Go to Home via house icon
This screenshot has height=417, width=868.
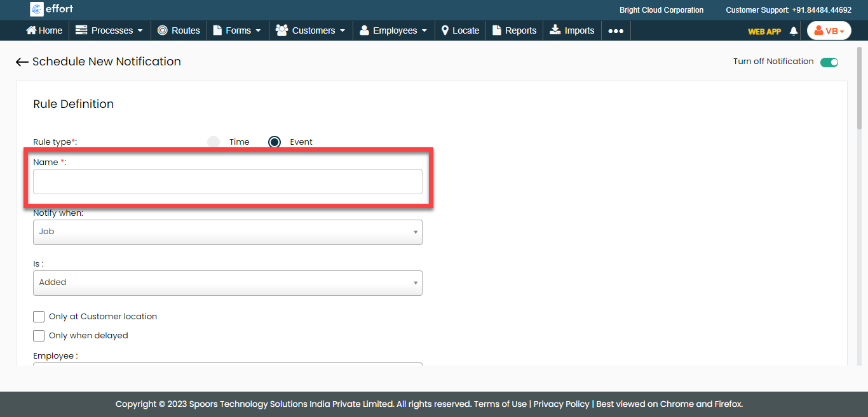point(31,30)
